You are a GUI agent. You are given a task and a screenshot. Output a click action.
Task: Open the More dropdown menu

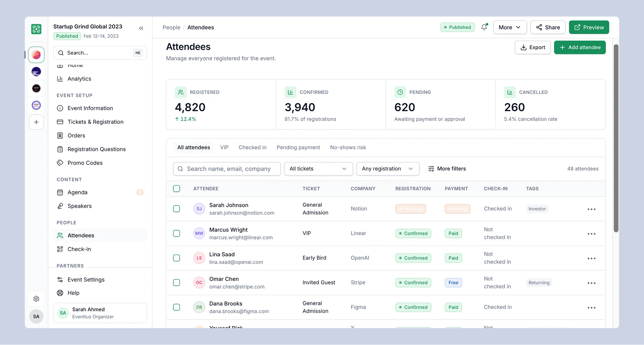[x=510, y=27]
